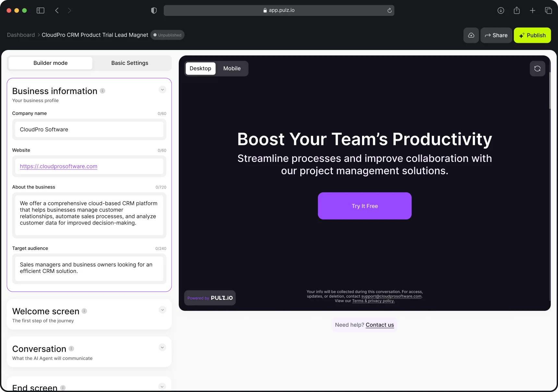Expand the Welcome screen section
The width and height of the screenshot is (558, 392).
tap(162, 310)
